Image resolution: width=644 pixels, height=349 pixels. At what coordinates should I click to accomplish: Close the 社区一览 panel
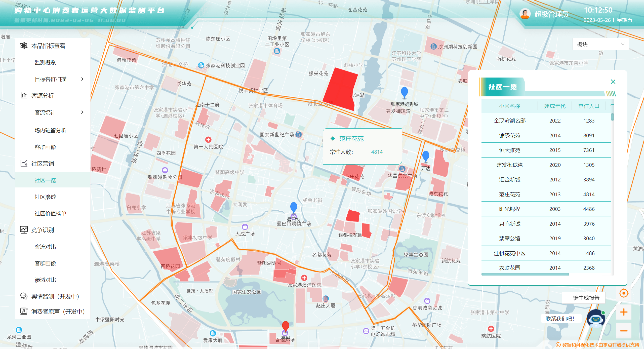coord(613,82)
